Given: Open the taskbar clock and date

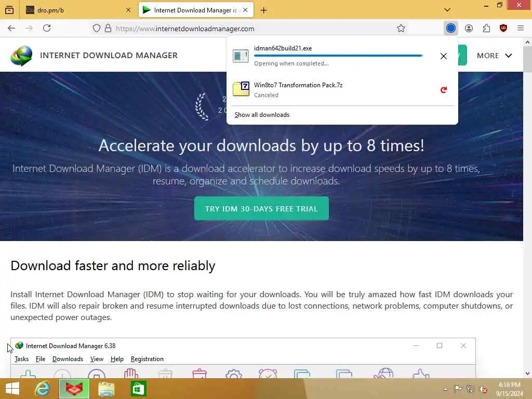Looking at the screenshot, I should coord(509,389).
